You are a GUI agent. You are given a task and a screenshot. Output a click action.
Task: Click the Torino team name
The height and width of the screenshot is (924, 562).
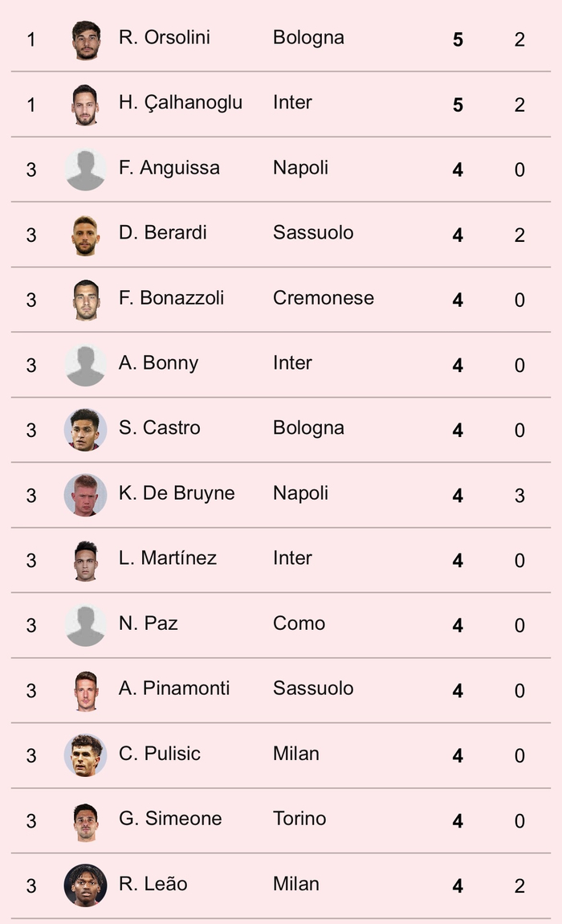click(299, 819)
